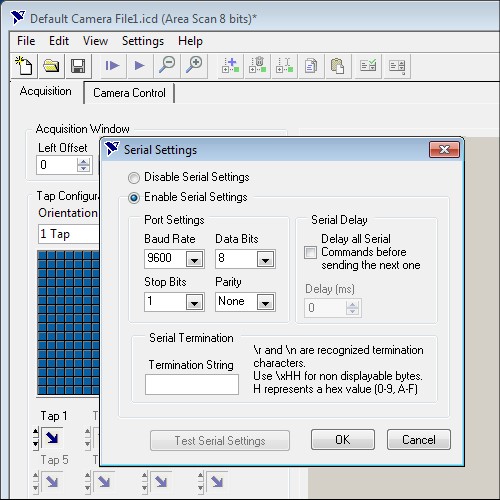
Task: Select Enable Serial Settings radio button
Action: 134,198
